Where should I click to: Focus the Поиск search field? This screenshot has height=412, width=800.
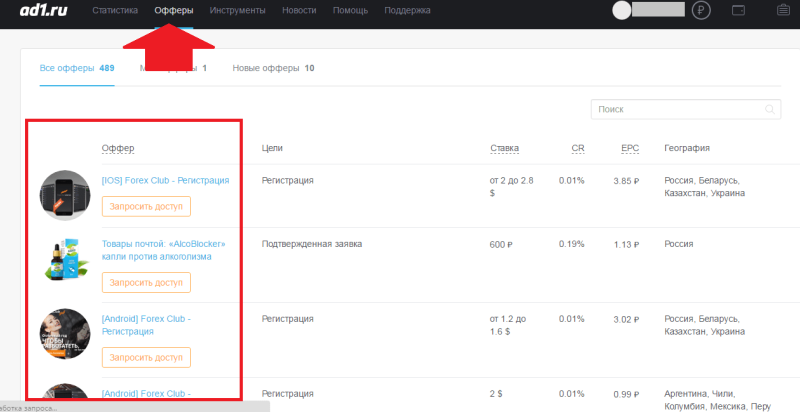click(686, 109)
